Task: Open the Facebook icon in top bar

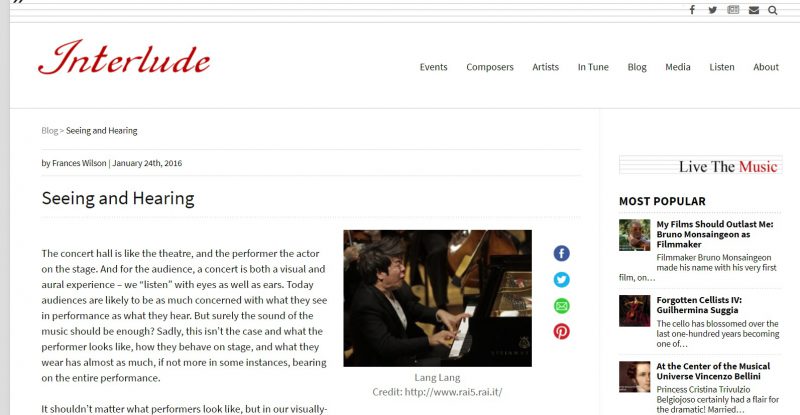Action: [692, 10]
